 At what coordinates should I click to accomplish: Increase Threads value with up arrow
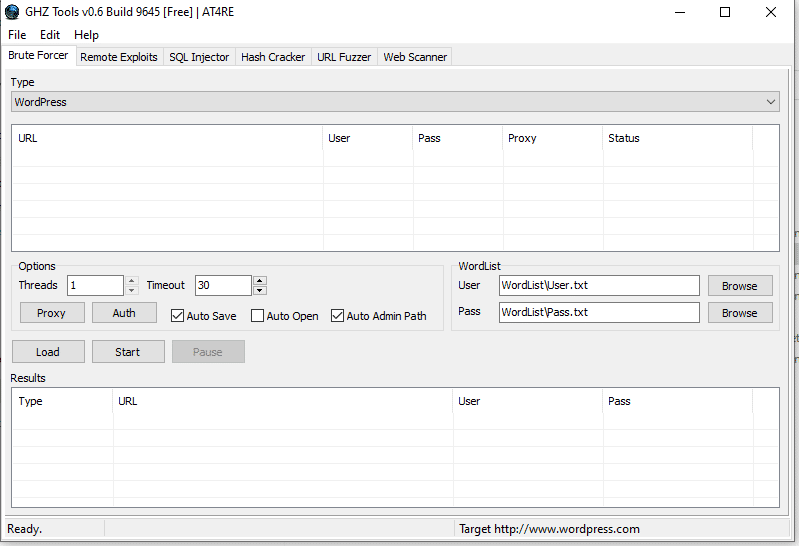click(x=131, y=281)
